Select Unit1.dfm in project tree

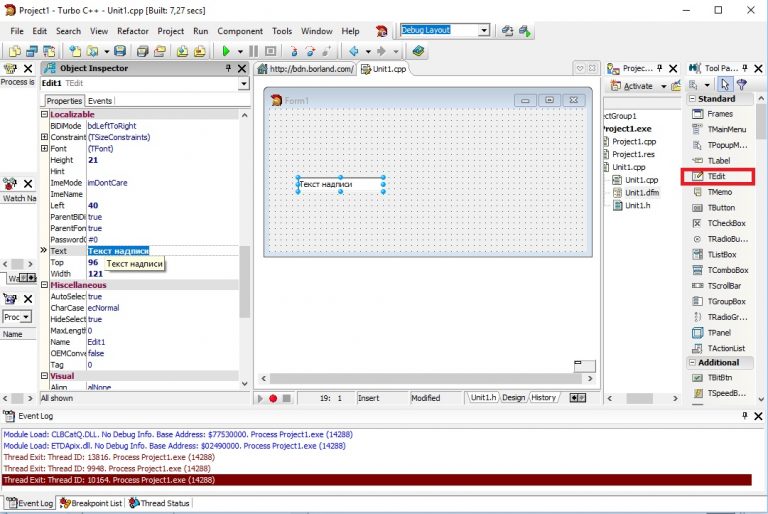(x=636, y=193)
